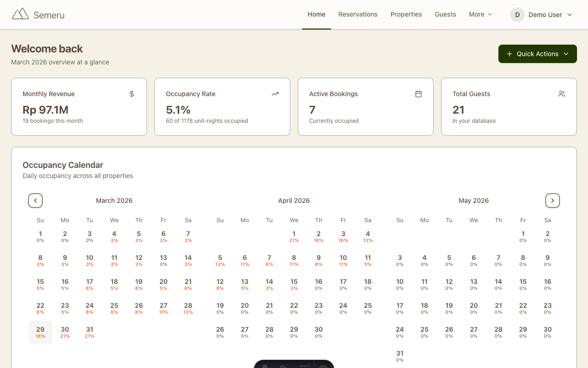The height and width of the screenshot is (368, 588).
Task: Open the Properties tab
Action: 406,14
